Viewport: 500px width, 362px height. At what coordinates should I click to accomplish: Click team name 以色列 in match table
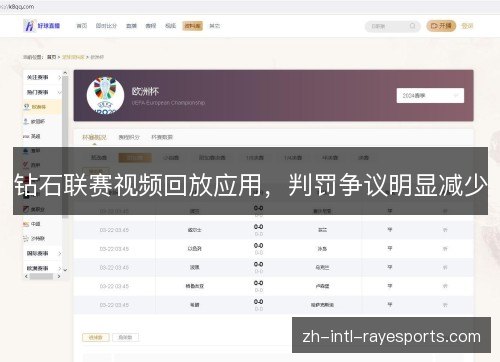click(194, 249)
